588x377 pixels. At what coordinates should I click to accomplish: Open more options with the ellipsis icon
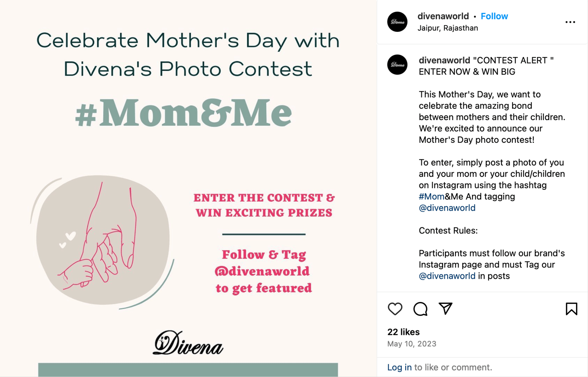pos(570,22)
